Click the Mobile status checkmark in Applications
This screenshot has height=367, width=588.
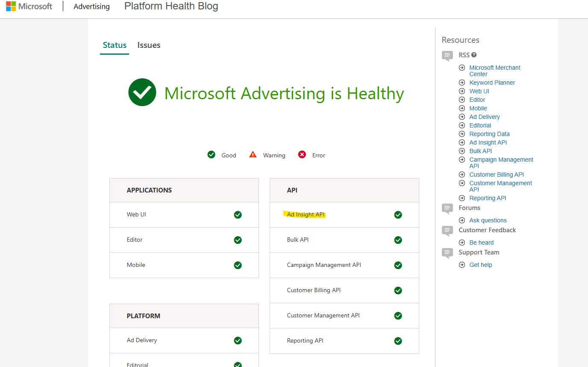click(238, 265)
